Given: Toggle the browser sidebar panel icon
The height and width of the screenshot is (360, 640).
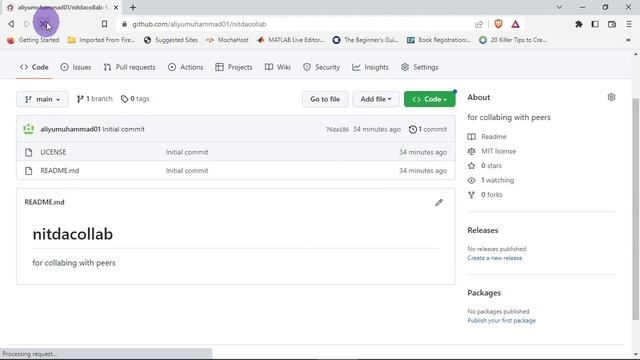Looking at the screenshot, I should point(595,24).
